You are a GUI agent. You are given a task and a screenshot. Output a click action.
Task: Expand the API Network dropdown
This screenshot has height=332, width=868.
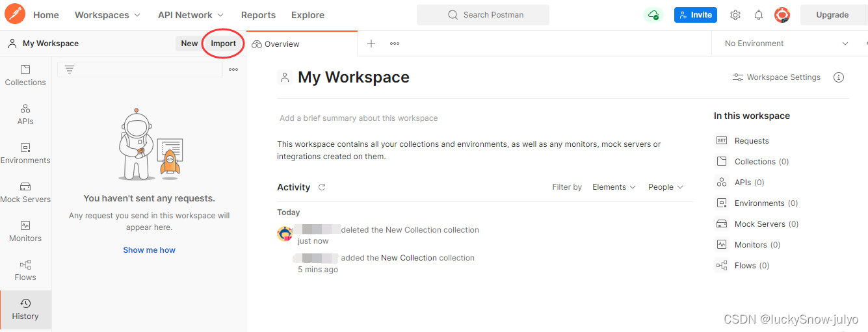(191, 15)
